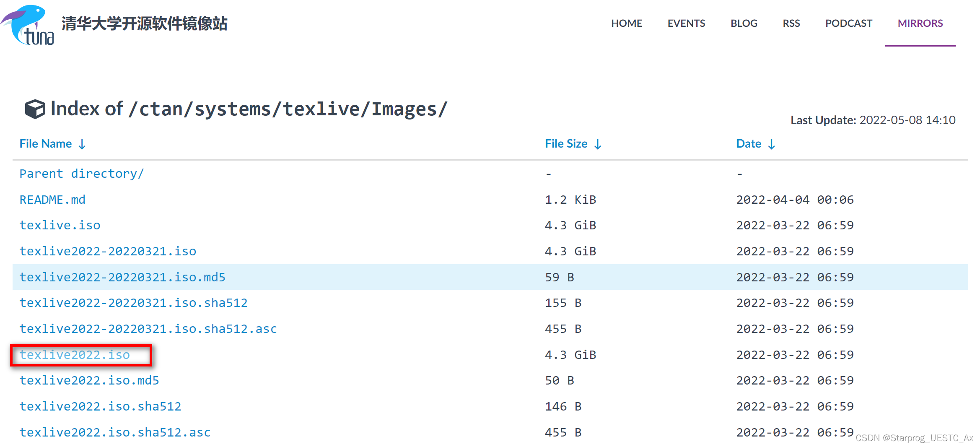Open texlive2022-20220321.iso.sha512.asc link
This screenshot has height=447, width=980.
click(148, 329)
